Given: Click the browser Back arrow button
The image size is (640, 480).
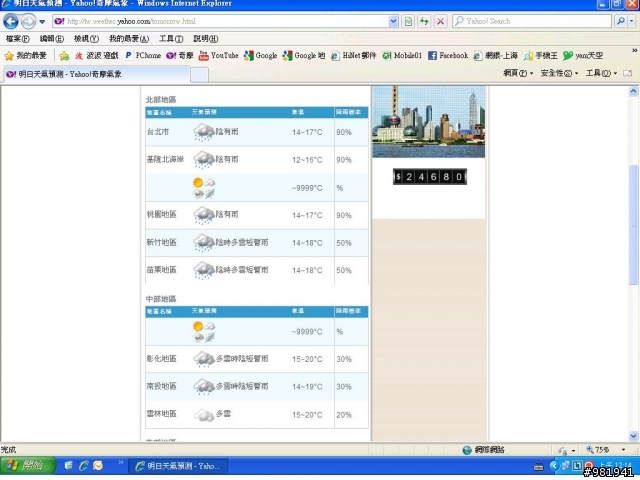Looking at the screenshot, I should tap(11, 21).
